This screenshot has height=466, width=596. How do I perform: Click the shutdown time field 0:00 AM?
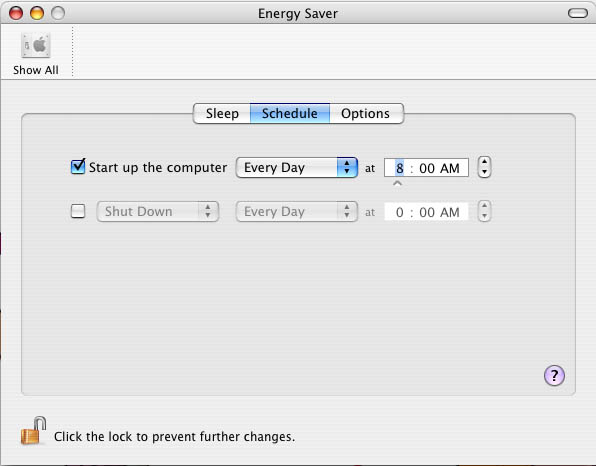point(426,212)
